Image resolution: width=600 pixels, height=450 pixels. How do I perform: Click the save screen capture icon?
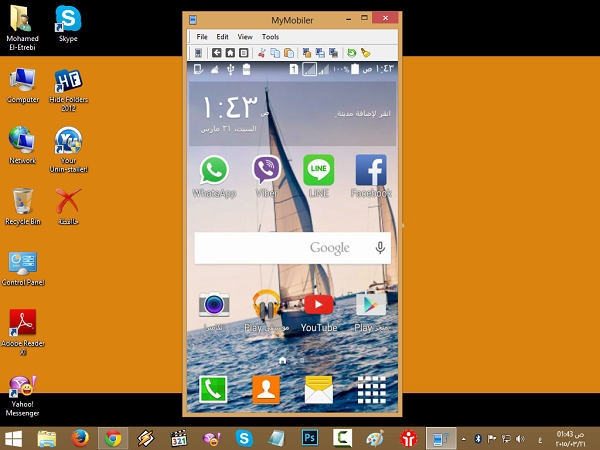(x=320, y=53)
